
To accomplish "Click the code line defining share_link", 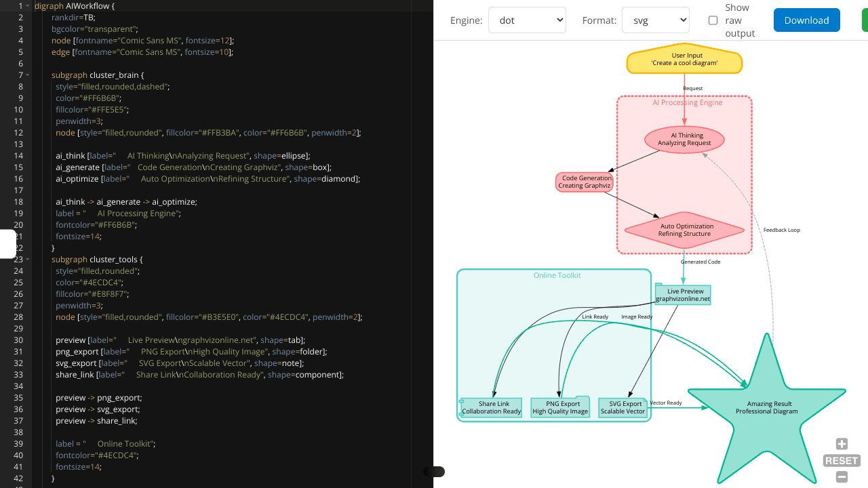I will [x=200, y=375].
